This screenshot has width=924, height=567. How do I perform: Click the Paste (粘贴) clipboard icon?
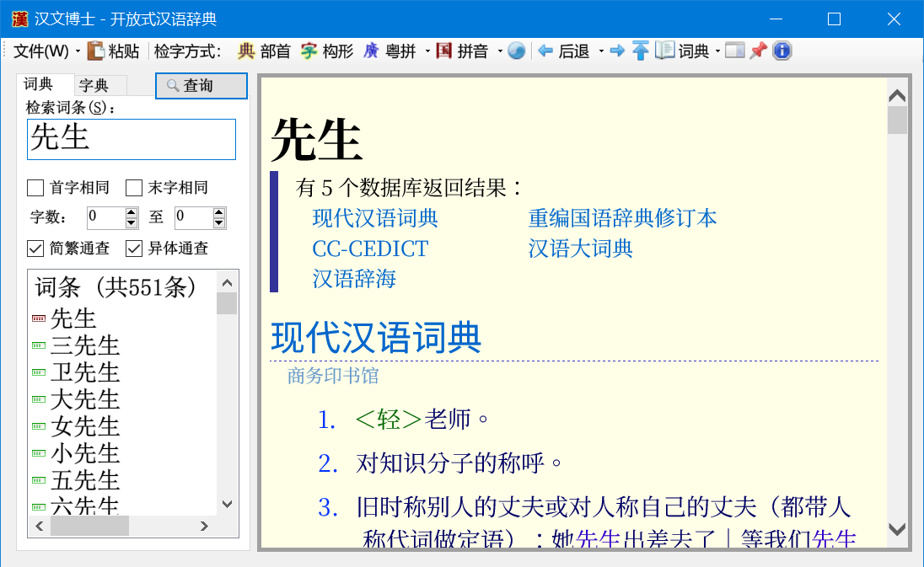[95, 51]
